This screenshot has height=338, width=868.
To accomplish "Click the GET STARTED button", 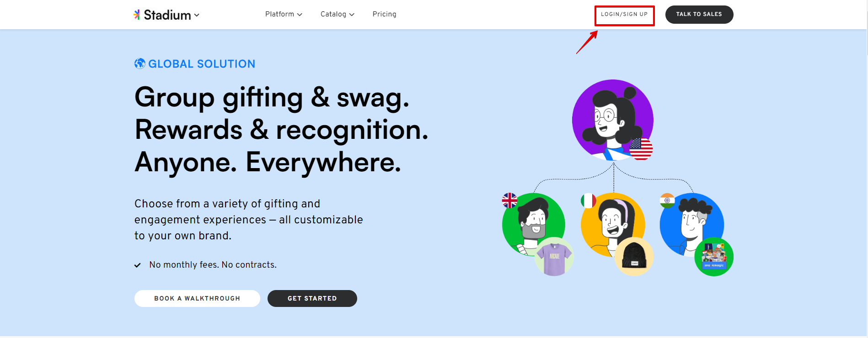I will click(312, 298).
